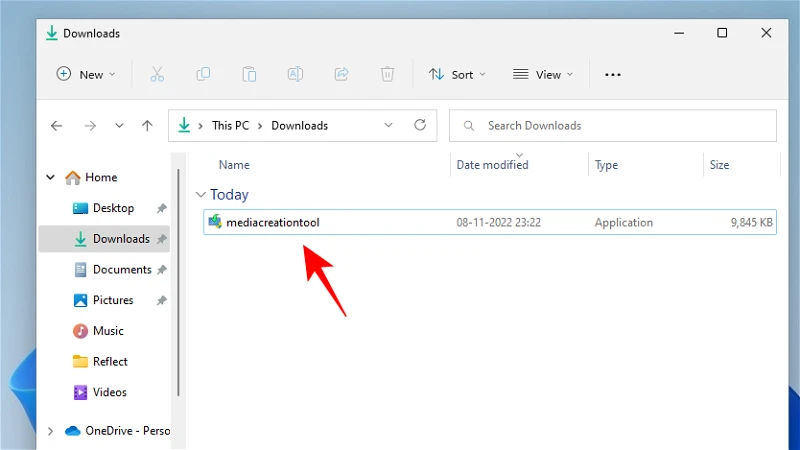Viewport: 800px width, 450px height.
Task: Open the Sort options dropdown
Action: (457, 74)
